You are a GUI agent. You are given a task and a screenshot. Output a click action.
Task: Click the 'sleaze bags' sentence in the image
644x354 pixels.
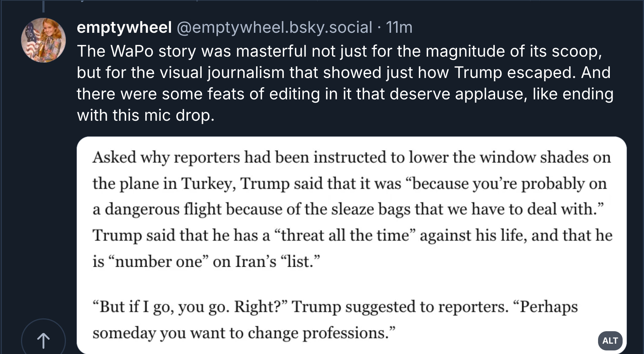tap(348, 209)
